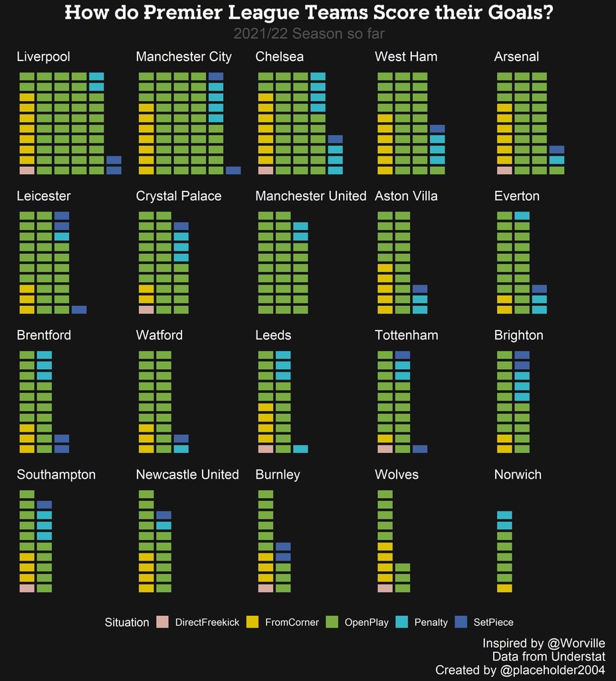
Task: Click the Penalty legend swatch
Action: click(402, 622)
